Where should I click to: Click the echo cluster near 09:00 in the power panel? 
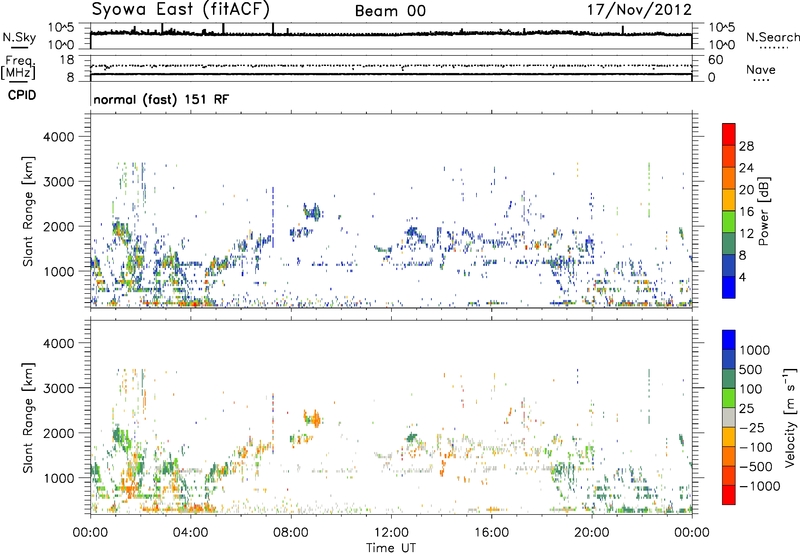click(312, 211)
